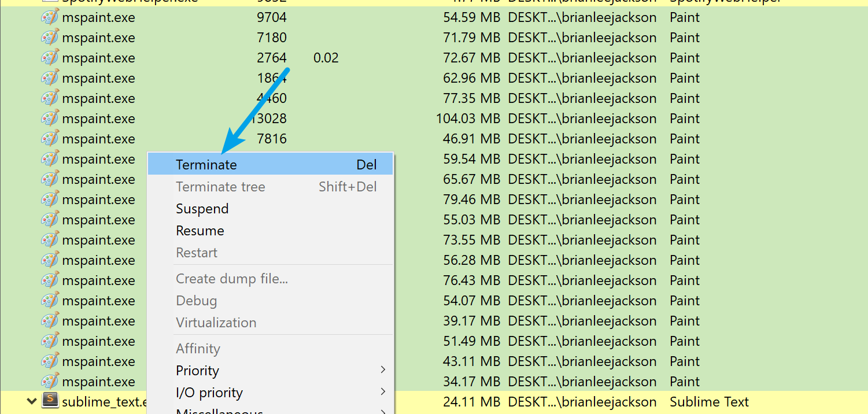
Task: Choose Resume in the context menu
Action: [x=200, y=231]
